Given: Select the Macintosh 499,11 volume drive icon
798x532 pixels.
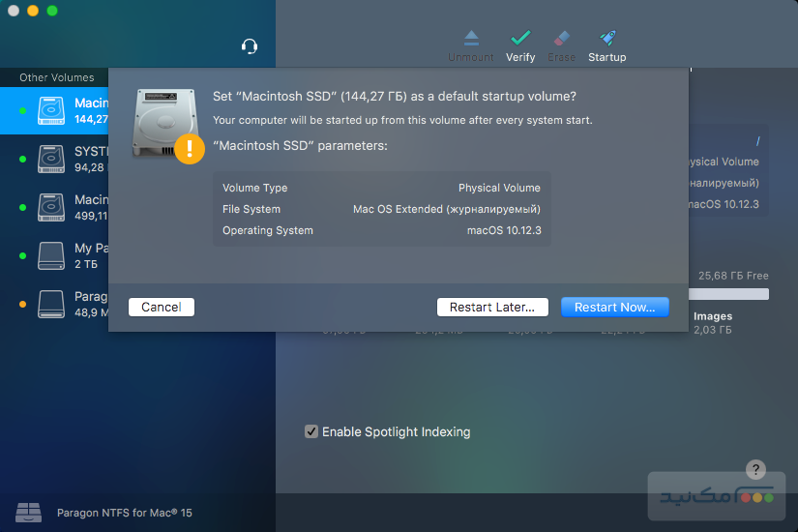Looking at the screenshot, I should click(51, 207).
